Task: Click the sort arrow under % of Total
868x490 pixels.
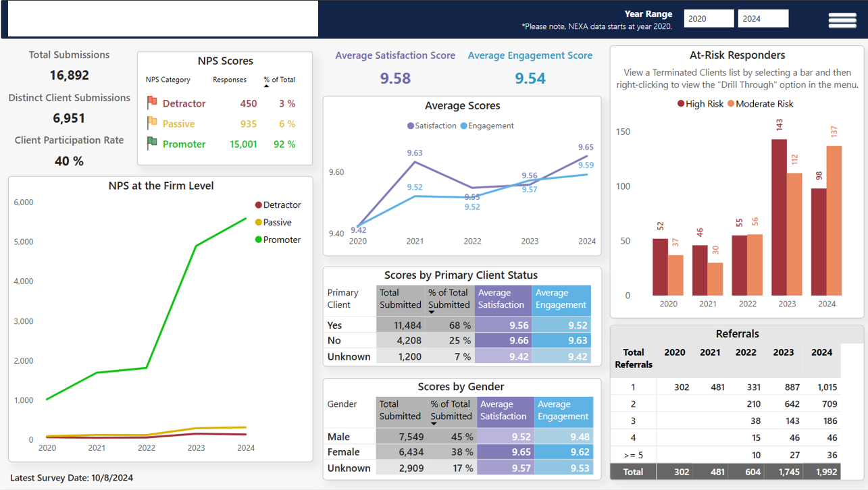Action: (x=266, y=86)
